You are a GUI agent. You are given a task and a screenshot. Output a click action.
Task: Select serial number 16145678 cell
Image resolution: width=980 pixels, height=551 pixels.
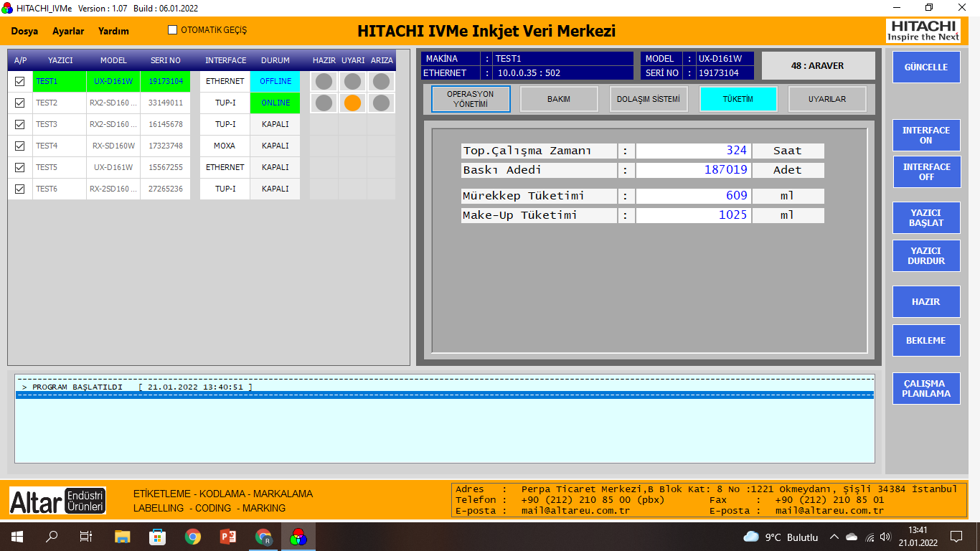click(166, 124)
